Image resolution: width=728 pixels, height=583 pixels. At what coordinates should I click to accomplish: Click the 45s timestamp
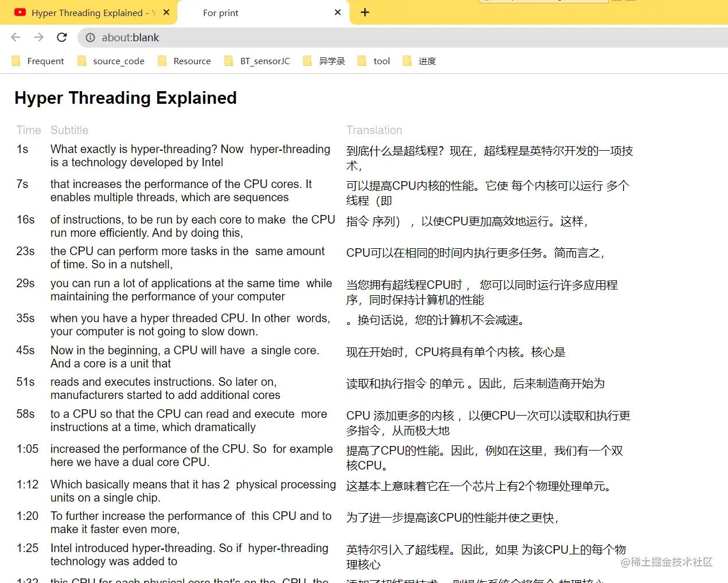click(25, 350)
